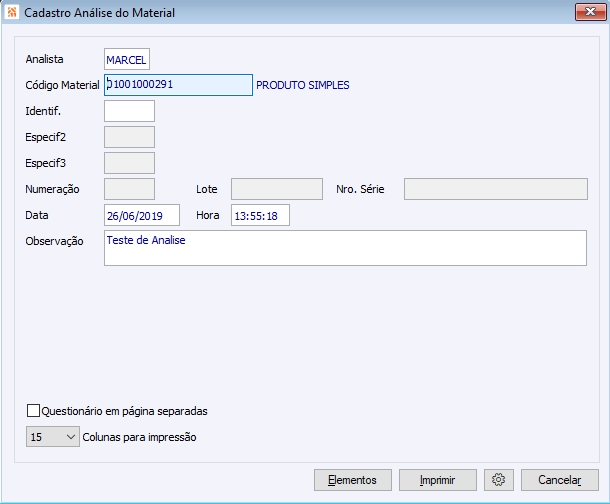This screenshot has width=610, height=504.
Task: Open settings with the gear icon button
Action: tap(499, 480)
